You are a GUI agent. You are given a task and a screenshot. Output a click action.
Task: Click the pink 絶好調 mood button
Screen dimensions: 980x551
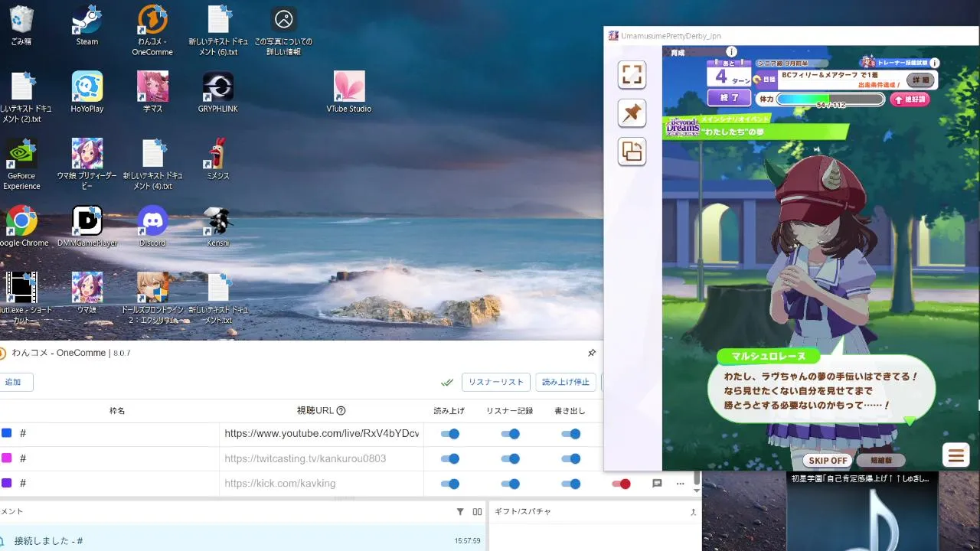click(x=910, y=99)
